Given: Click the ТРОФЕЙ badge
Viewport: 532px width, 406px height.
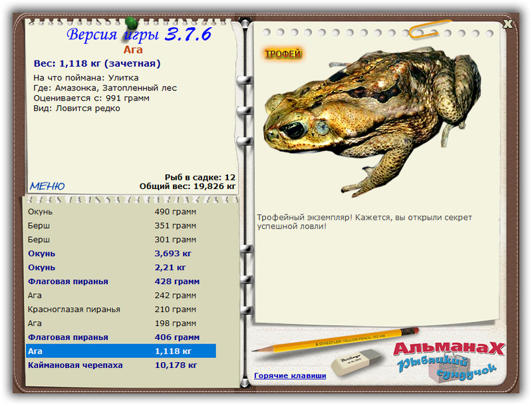Looking at the screenshot, I should tap(283, 54).
